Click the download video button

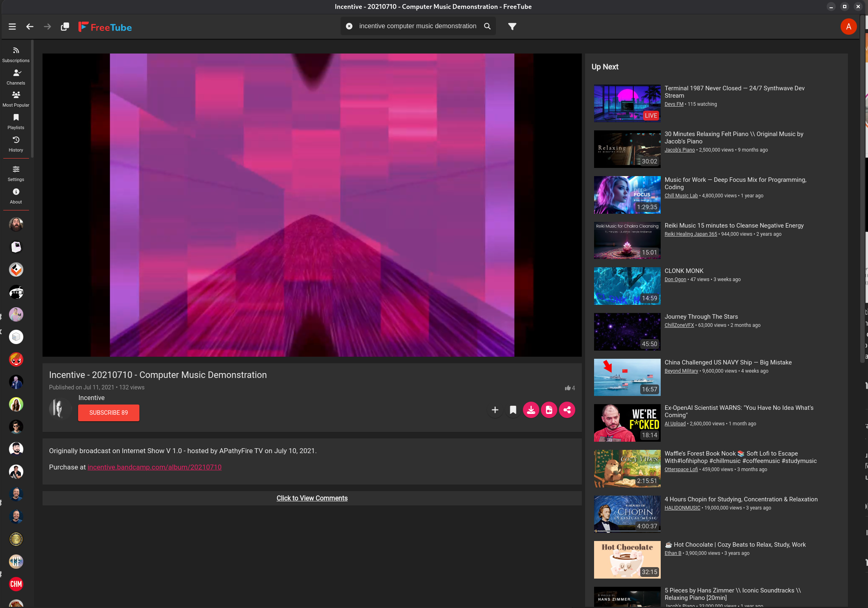tap(531, 410)
